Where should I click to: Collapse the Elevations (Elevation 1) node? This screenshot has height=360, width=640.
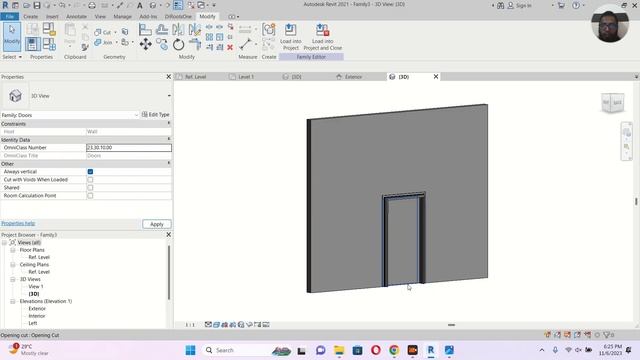(13, 301)
